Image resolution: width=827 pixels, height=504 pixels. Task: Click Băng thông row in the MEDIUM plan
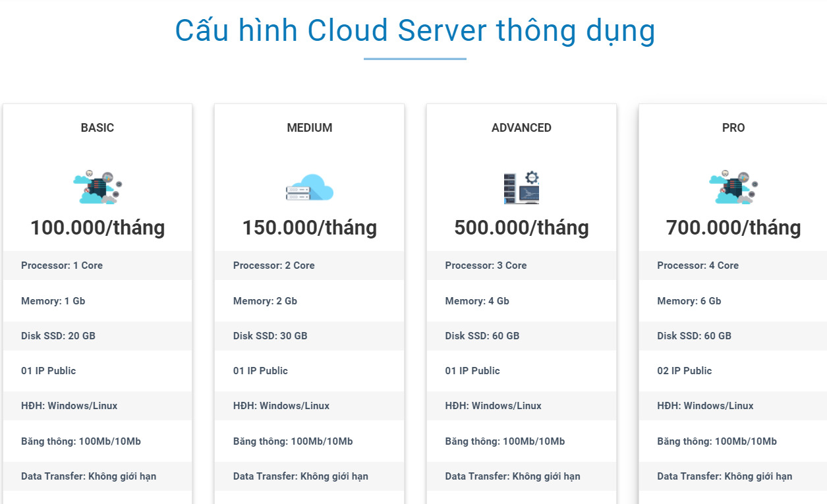(x=293, y=441)
